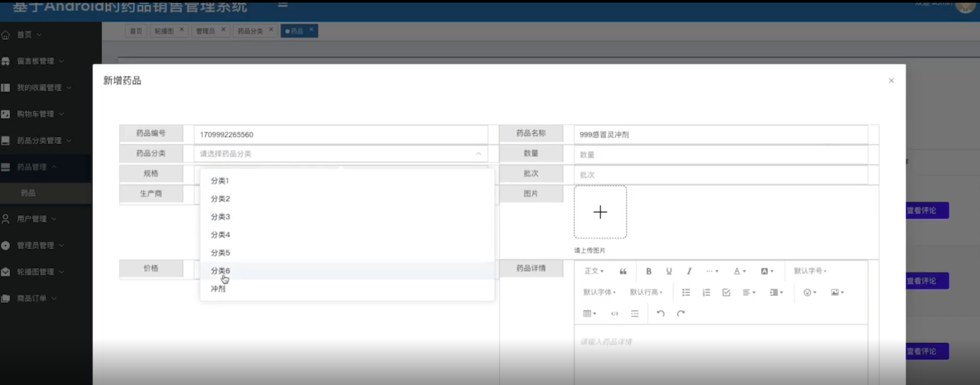Focus the 药品编号 input field
The width and height of the screenshot is (980, 385).
(x=341, y=134)
